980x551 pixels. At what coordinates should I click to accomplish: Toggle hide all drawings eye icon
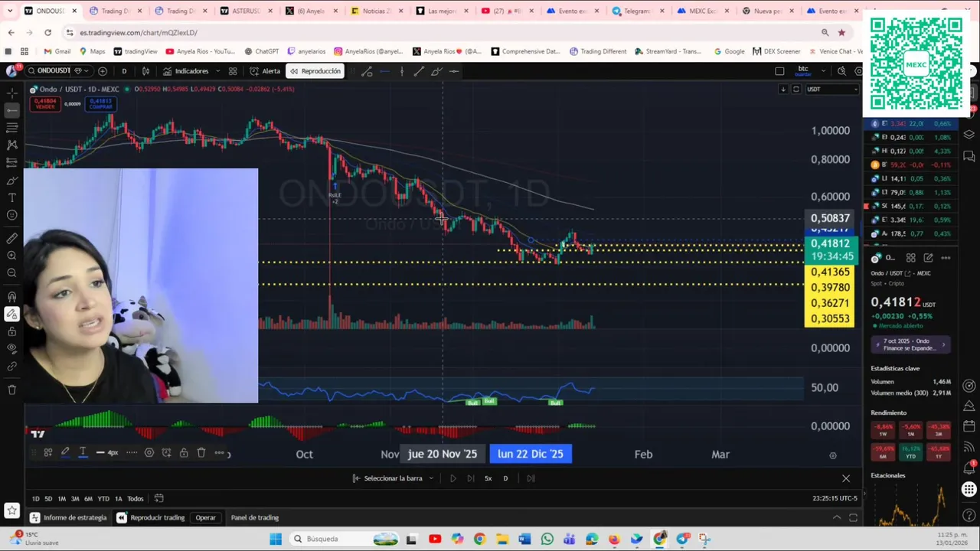[11, 348]
